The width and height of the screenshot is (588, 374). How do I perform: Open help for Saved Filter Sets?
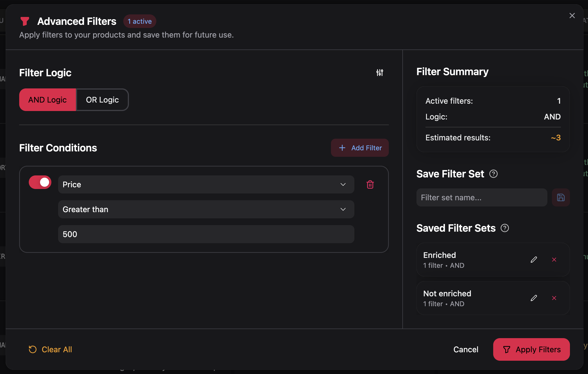504,228
